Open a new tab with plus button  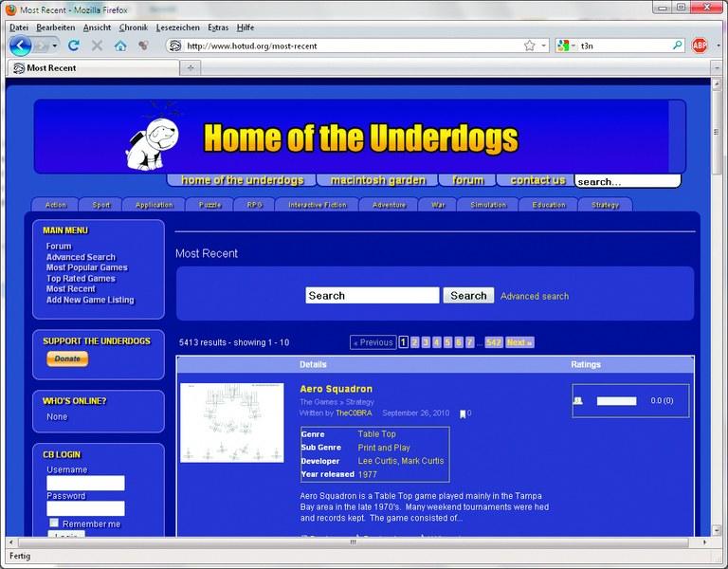pyautogui.click(x=191, y=68)
